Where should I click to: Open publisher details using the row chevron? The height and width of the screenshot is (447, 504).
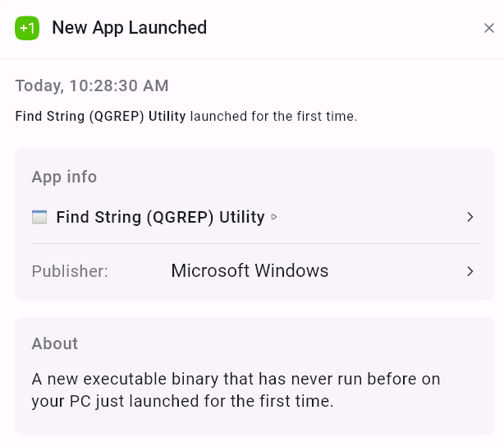(x=470, y=271)
